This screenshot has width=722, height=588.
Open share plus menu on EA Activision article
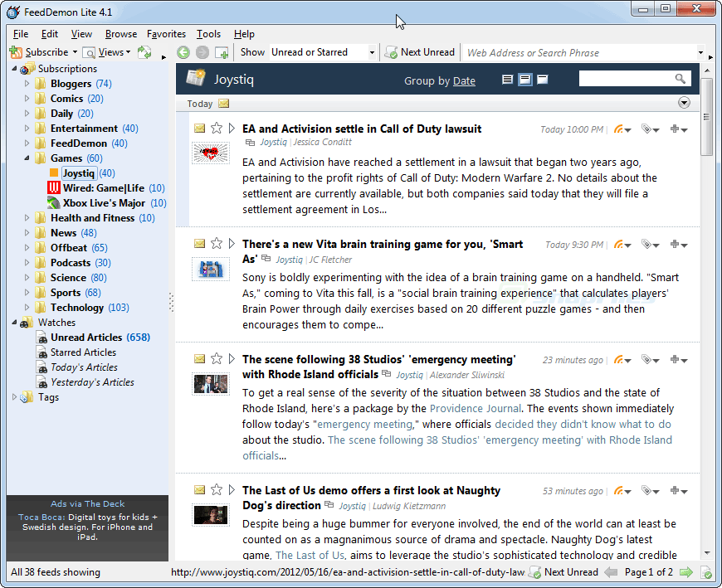click(679, 129)
